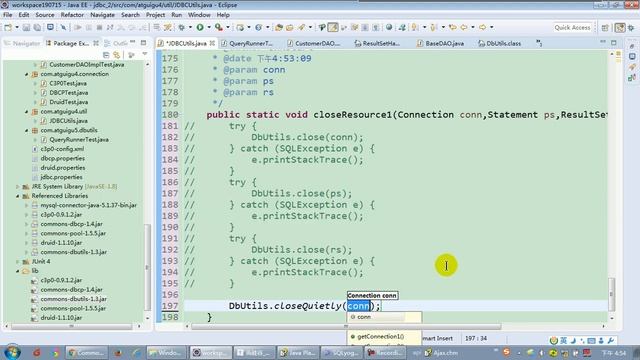Click the editor vertical scrollbar thumb
Image resolution: width=640 pixels, height=360 pixels.
coord(611,293)
